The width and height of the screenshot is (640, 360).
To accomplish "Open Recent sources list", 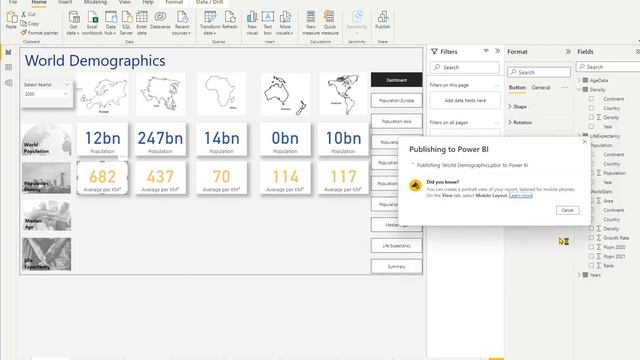I will click(x=182, y=23).
